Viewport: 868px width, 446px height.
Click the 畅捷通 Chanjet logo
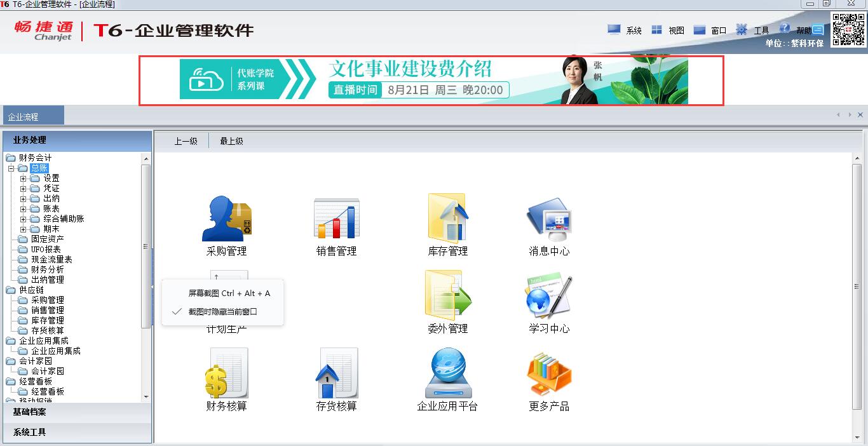[44, 30]
